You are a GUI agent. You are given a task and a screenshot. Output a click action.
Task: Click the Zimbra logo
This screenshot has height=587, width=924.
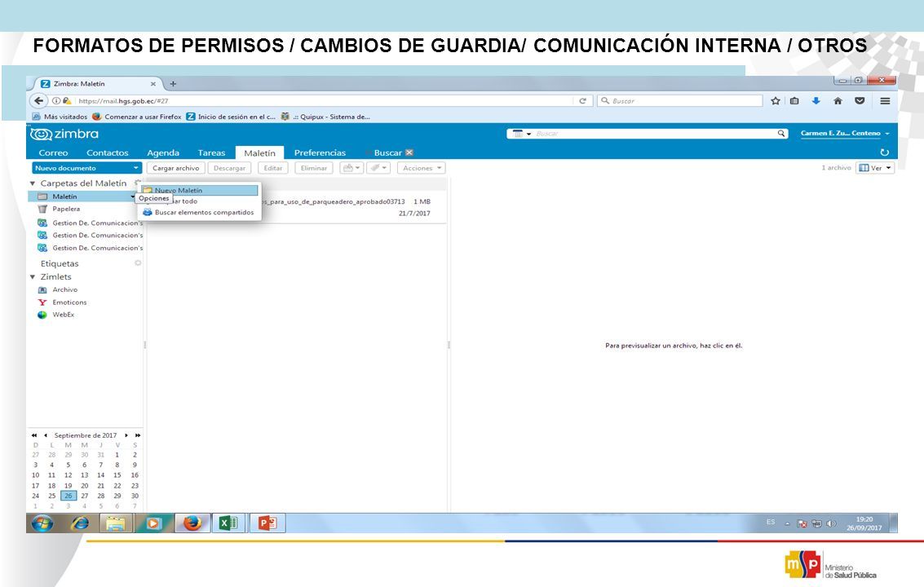[64, 135]
